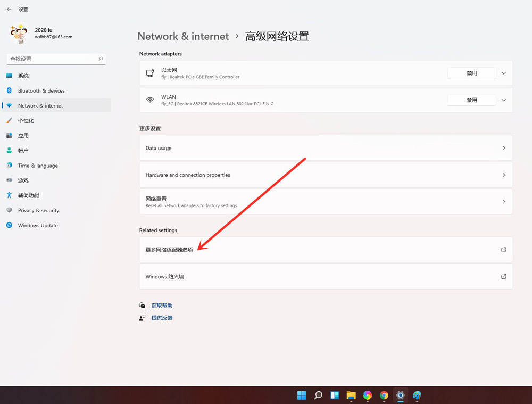Image resolution: width=532 pixels, height=404 pixels.
Task: Open the Start menu from taskbar
Action: [x=301, y=395]
